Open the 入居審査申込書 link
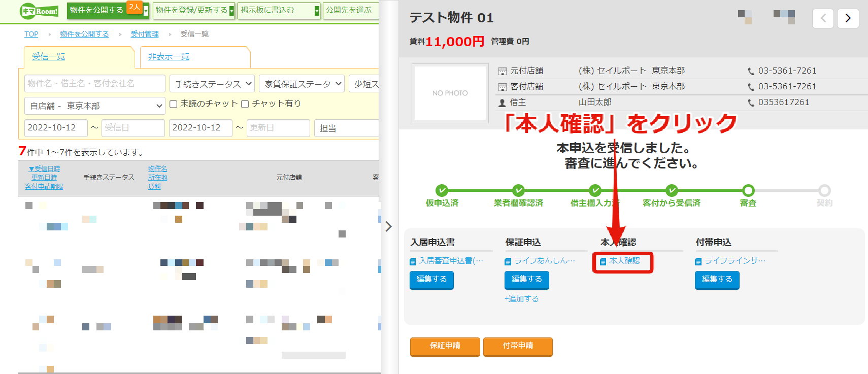 pyautogui.click(x=451, y=261)
